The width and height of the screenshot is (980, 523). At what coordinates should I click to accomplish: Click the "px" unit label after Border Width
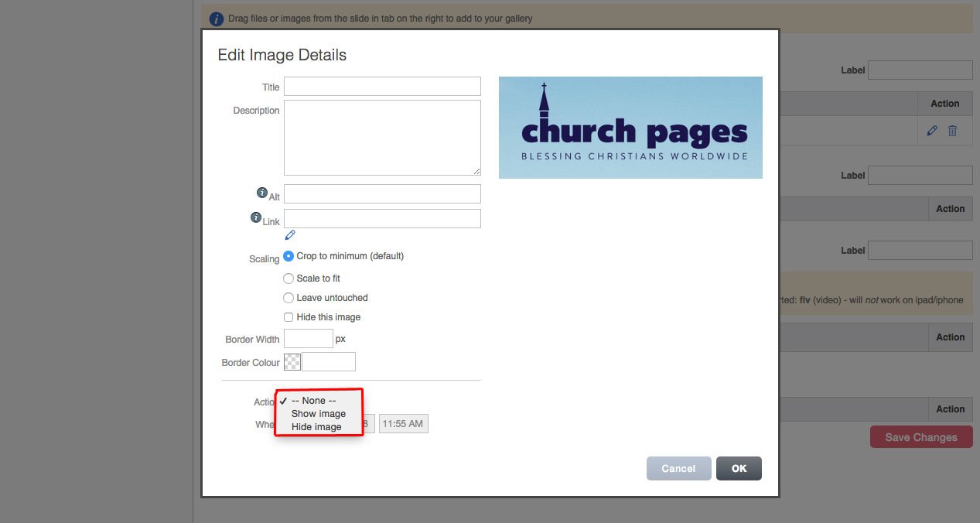[x=340, y=339]
